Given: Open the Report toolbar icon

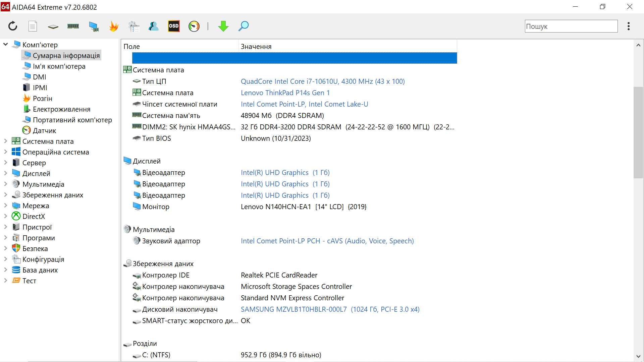Looking at the screenshot, I should pyautogui.click(x=33, y=26).
